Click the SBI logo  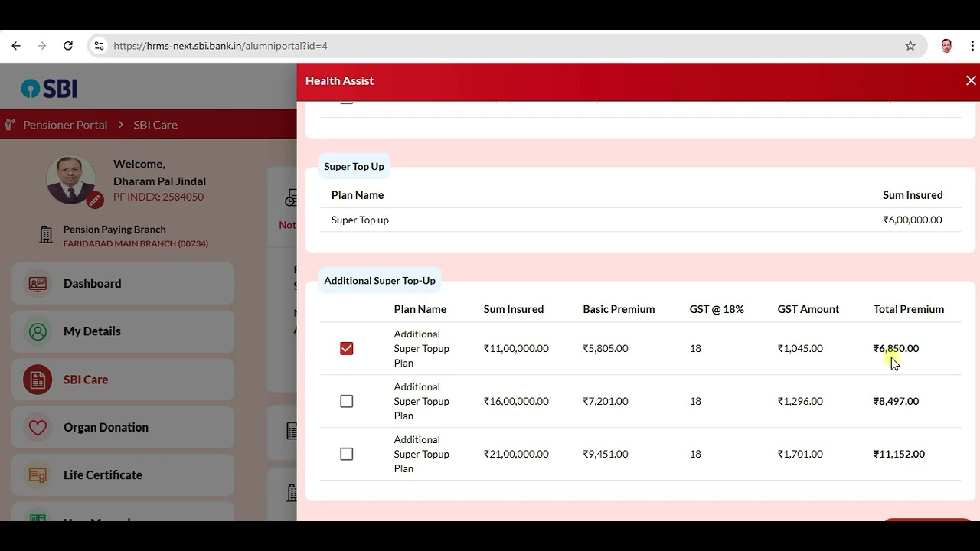49,89
